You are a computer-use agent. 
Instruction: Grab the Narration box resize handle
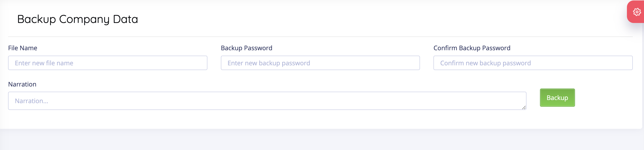(524, 107)
